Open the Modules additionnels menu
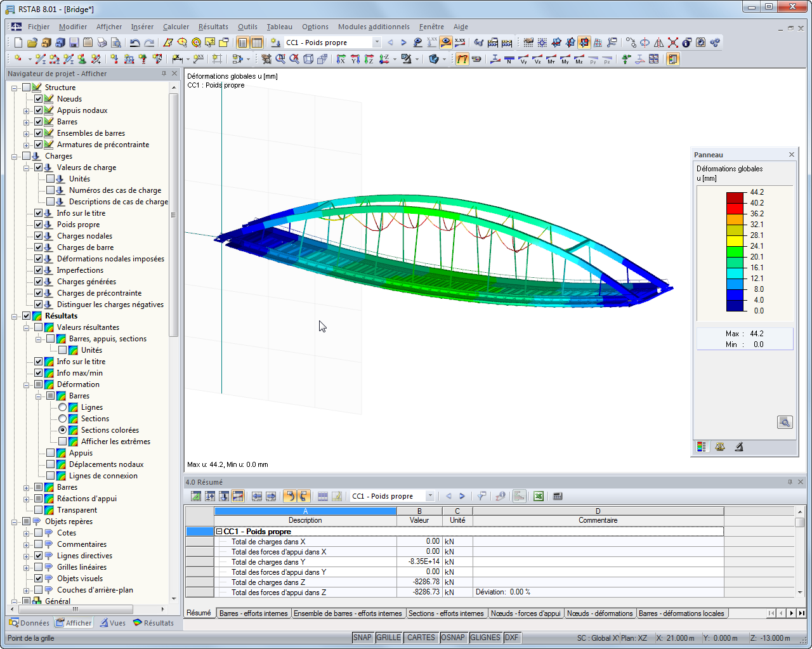The height and width of the screenshot is (649, 812). 374,27
